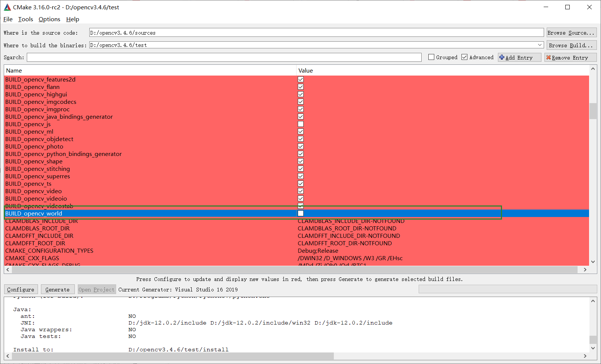Open the Help menu
The height and width of the screenshot is (364, 601).
73,19
